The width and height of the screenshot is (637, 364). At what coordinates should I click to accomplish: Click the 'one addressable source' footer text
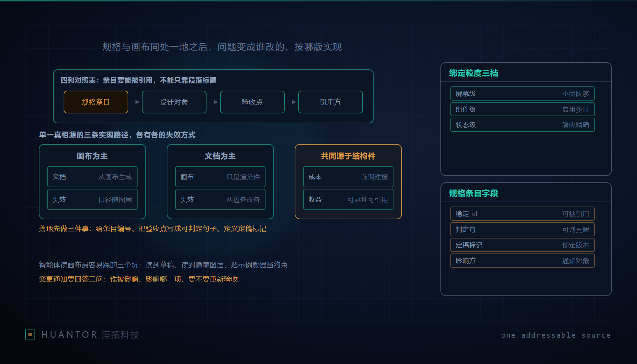coord(556,335)
